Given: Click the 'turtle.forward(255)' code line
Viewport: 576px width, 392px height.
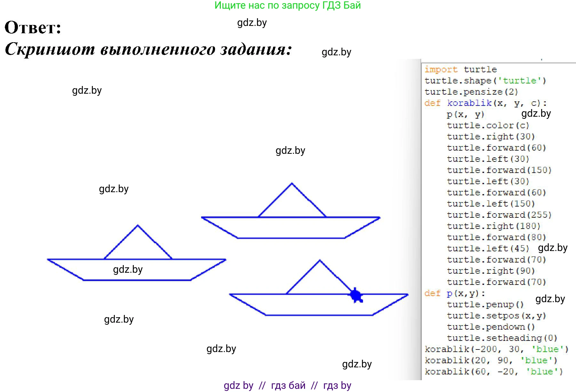Looking at the screenshot, I should pyautogui.click(x=499, y=215).
